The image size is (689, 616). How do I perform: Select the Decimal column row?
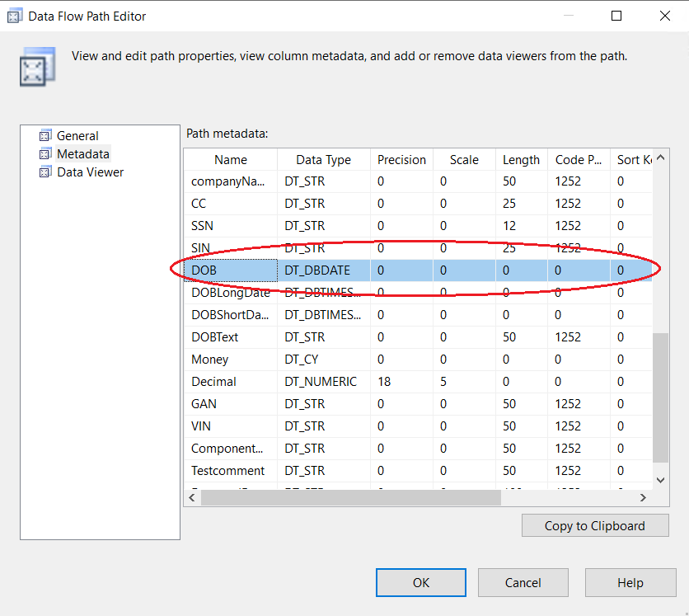[x=231, y=382]
